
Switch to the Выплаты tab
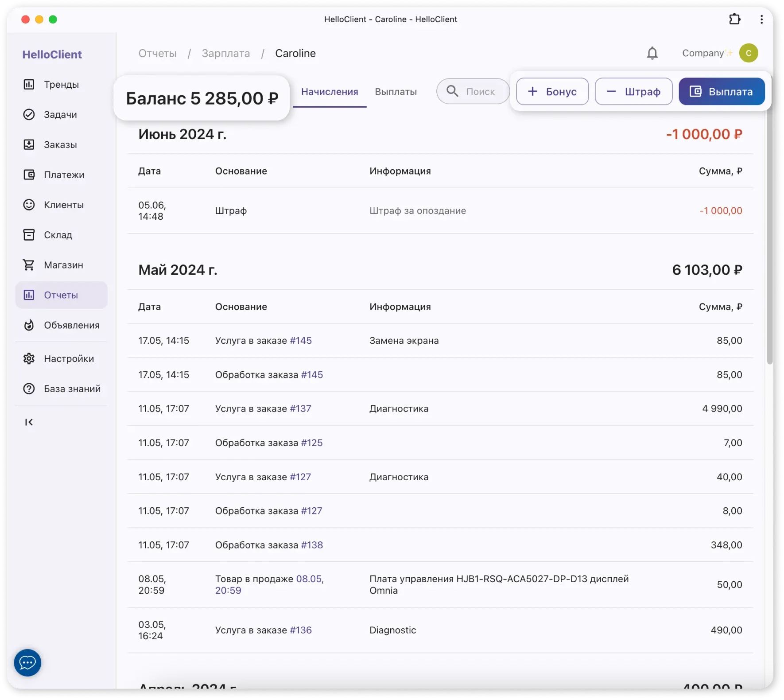(396, 92)
